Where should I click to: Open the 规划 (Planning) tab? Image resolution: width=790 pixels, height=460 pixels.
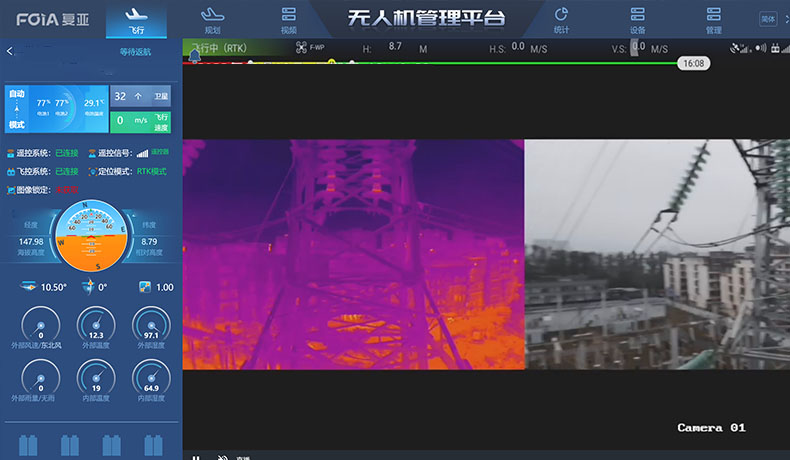(211, 20)
